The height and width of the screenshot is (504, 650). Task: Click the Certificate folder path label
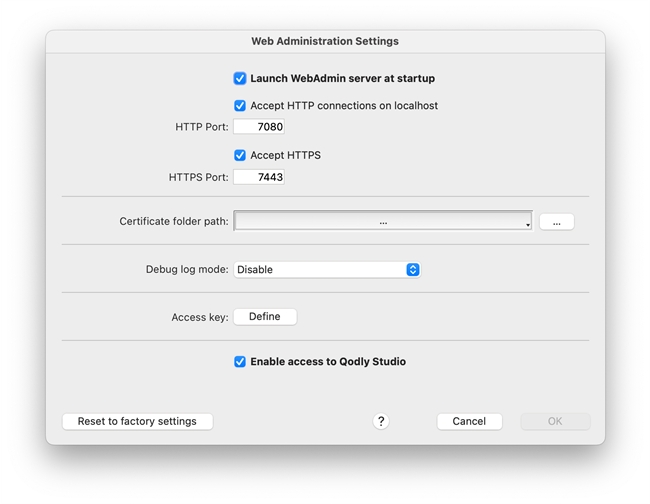[x=174, y=221]
